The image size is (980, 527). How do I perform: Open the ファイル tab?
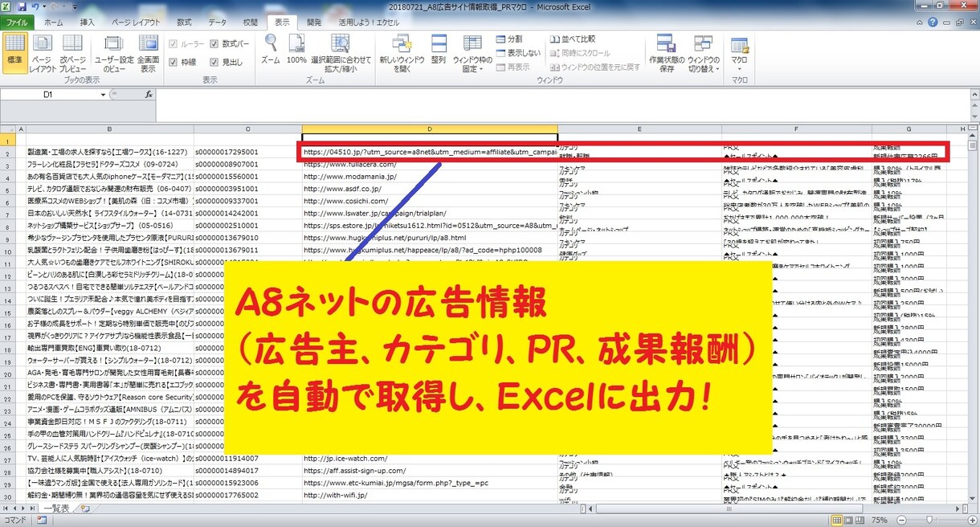pos(17,22)
